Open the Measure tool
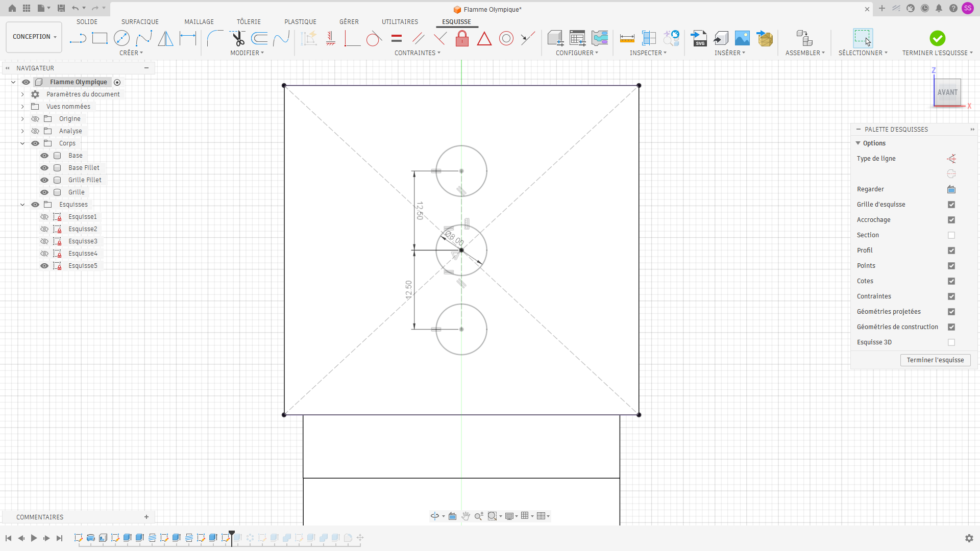Screen dimensions: 980x551 pyautogui.click(x=627, y=38)
